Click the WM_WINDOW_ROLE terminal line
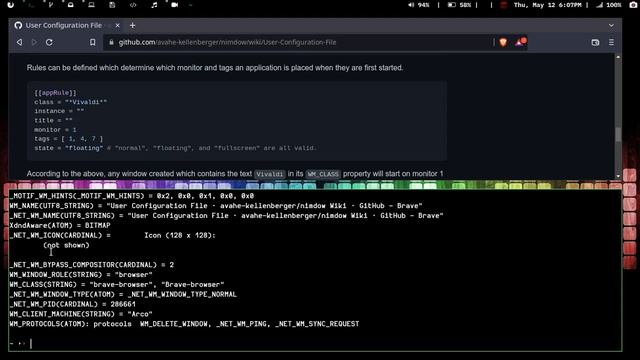 (x=81, y=275)
